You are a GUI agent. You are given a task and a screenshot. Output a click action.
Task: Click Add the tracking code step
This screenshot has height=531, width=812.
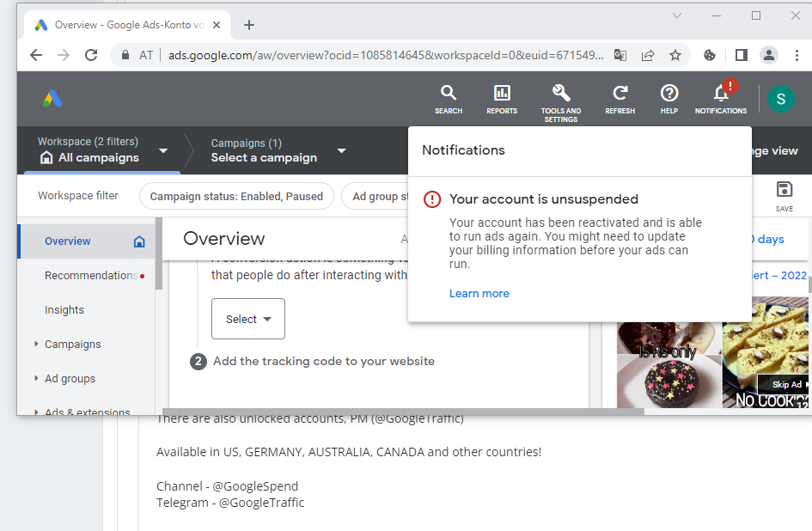click(324, 361)
